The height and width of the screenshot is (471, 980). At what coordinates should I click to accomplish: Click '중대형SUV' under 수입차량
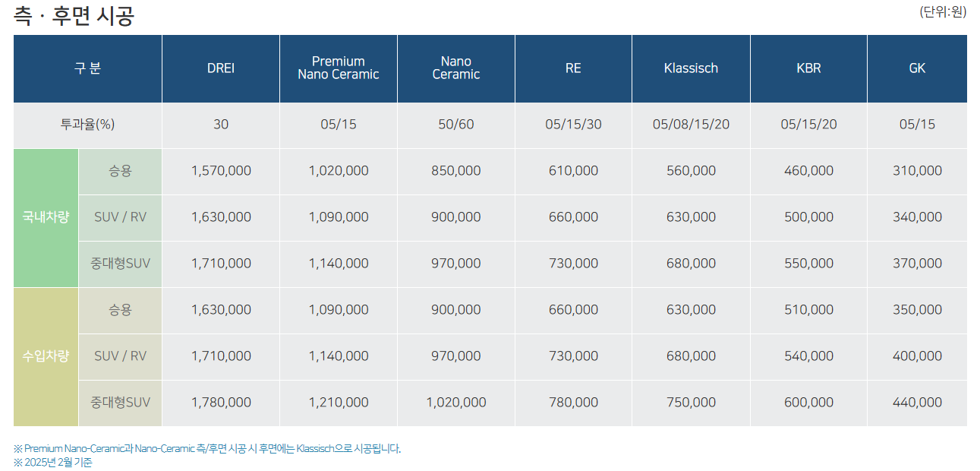(x=120, y=403)
